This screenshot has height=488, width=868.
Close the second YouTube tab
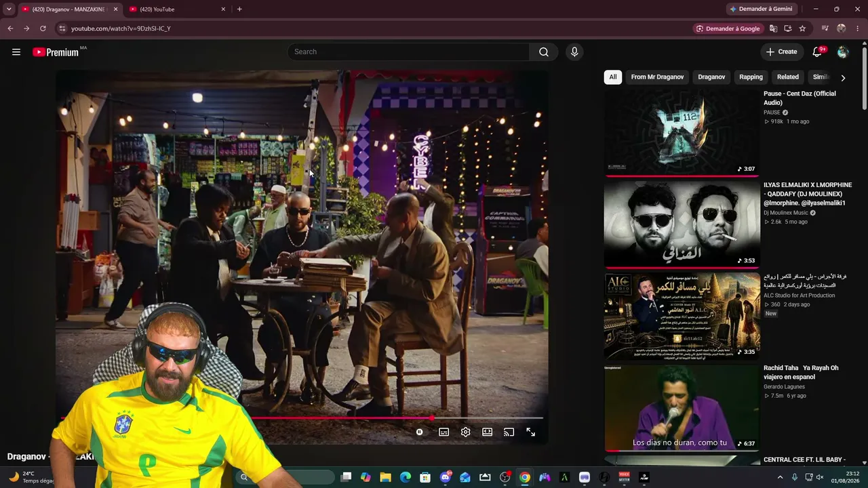pyautogui.click(x=223, y=9)
